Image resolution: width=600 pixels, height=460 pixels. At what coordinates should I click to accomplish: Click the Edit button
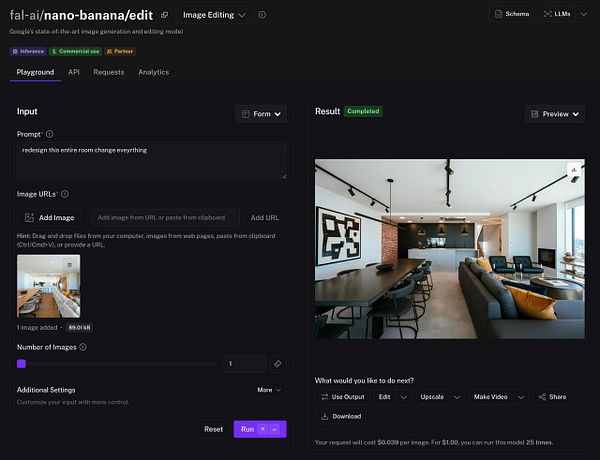(385, 397)
